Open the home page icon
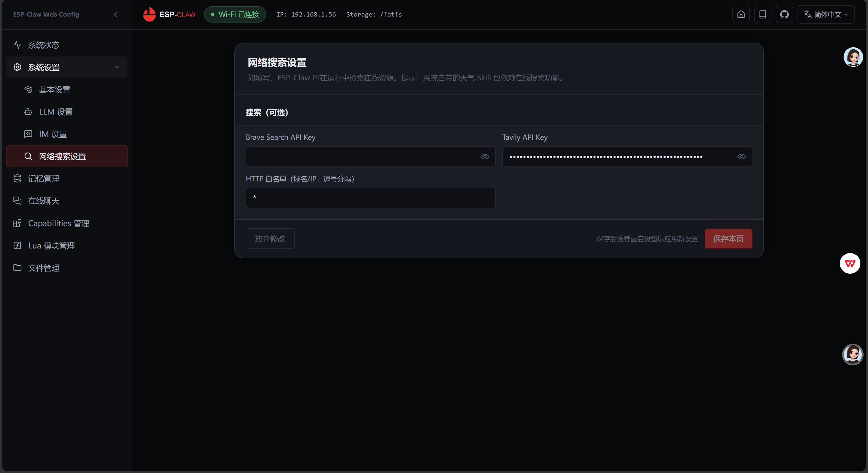868x473 pixels. click(741, 14)
